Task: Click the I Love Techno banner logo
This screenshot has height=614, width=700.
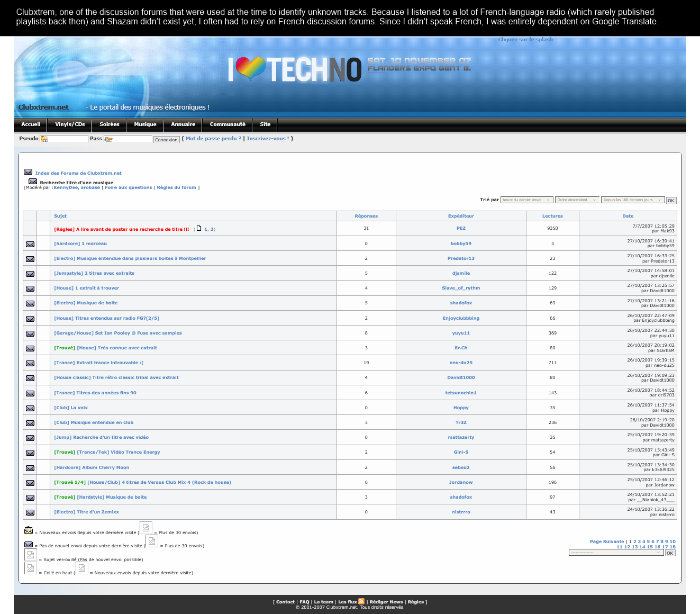Action: tap(295, 69)
